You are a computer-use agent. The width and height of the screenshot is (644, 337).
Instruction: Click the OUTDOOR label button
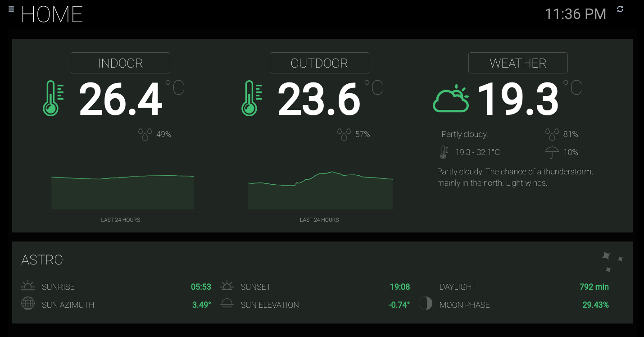pyautogui.click(x=319, y=63)
